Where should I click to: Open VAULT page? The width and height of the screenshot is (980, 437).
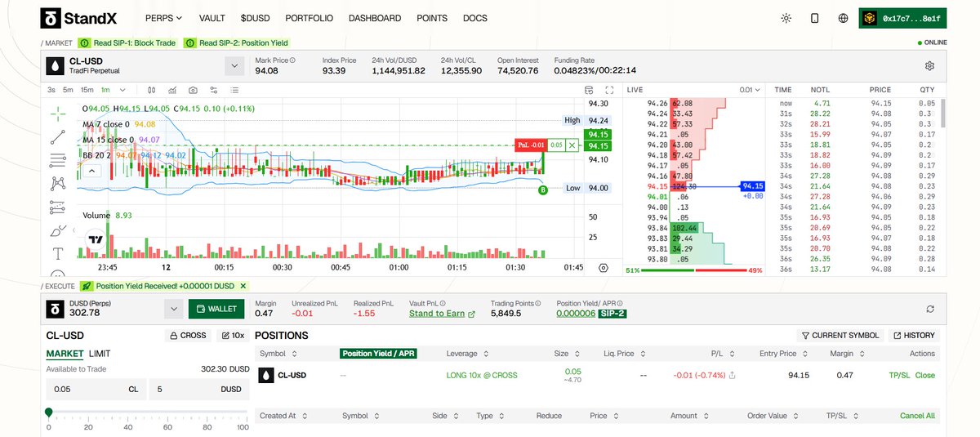click(x=212, y=18)
